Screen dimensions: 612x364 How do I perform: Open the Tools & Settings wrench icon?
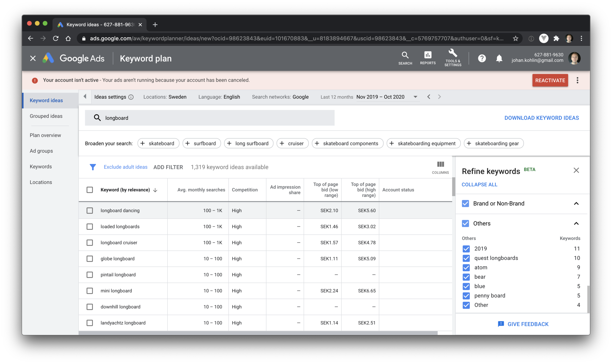point(453,57)
